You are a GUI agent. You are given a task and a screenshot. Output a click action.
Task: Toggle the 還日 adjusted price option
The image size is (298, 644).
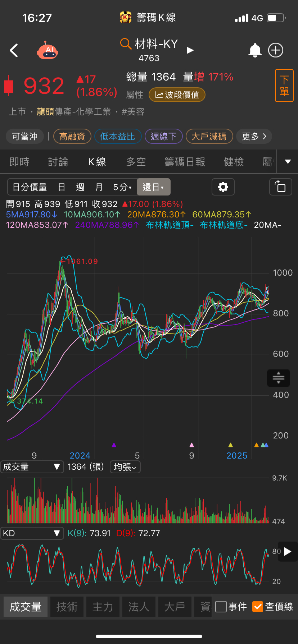153,187
